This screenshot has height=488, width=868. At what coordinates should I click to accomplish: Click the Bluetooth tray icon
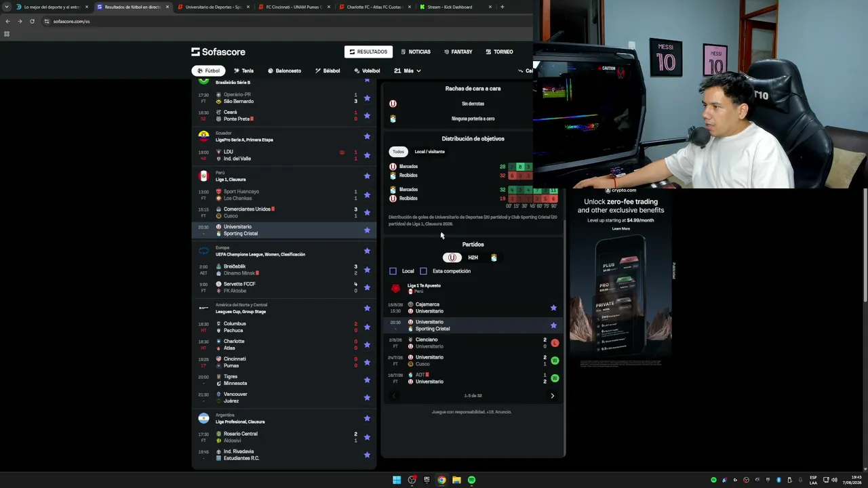[778, 480]
